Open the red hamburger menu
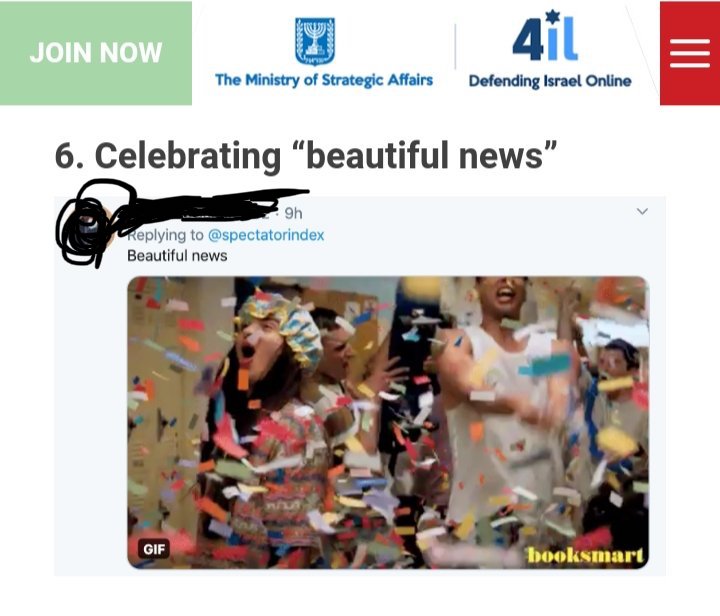 pos(690,53)
